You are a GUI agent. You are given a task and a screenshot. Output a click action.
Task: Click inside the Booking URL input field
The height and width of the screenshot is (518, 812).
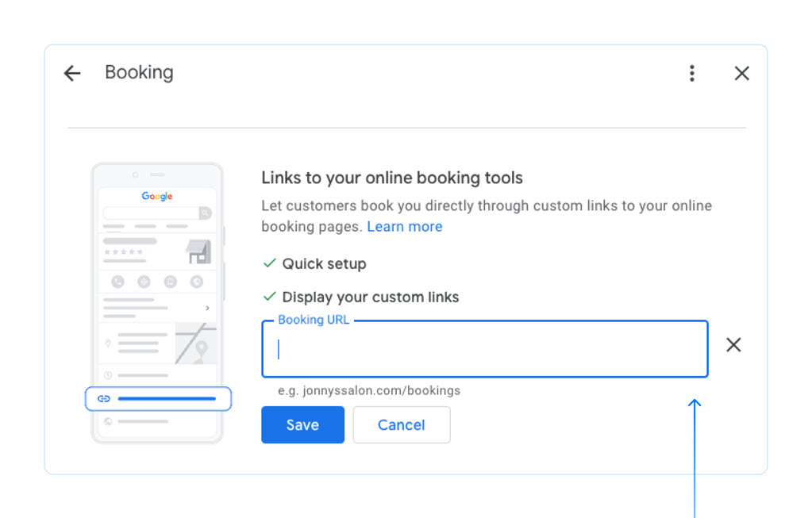[x=485, y=349]
